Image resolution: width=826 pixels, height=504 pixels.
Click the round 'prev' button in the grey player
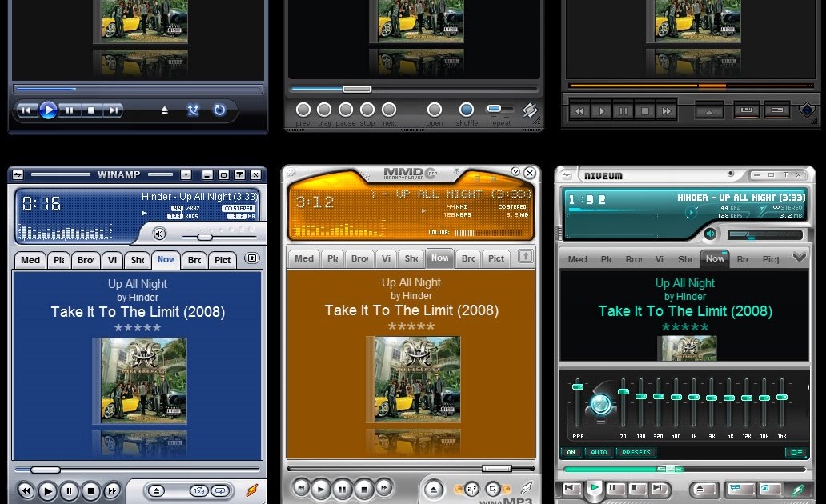click(x=303, y=110)
